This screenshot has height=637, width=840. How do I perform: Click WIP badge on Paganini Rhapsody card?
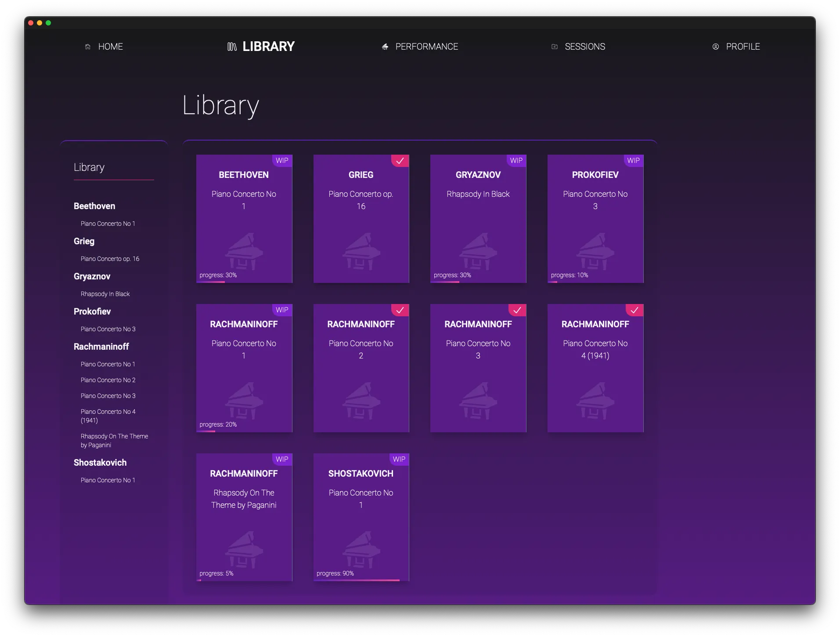pos(282,460)
